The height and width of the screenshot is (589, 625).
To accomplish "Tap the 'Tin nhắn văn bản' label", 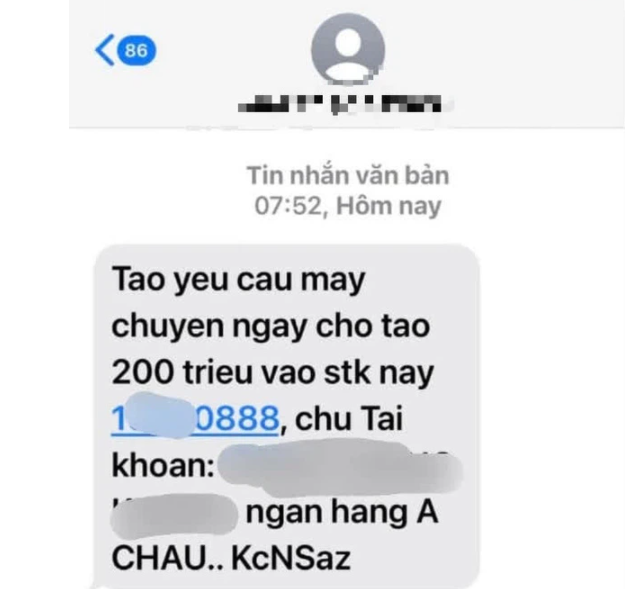I will pos(348,175).
